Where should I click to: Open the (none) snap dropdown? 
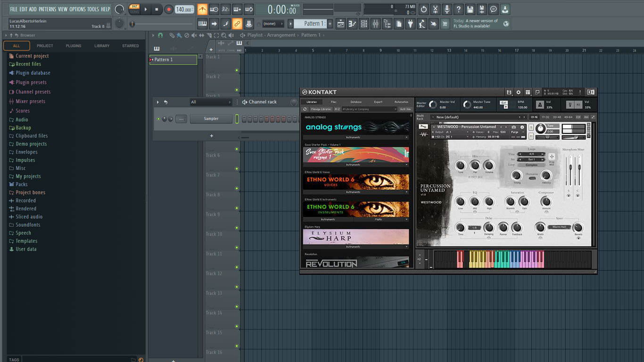coord(273,24)
